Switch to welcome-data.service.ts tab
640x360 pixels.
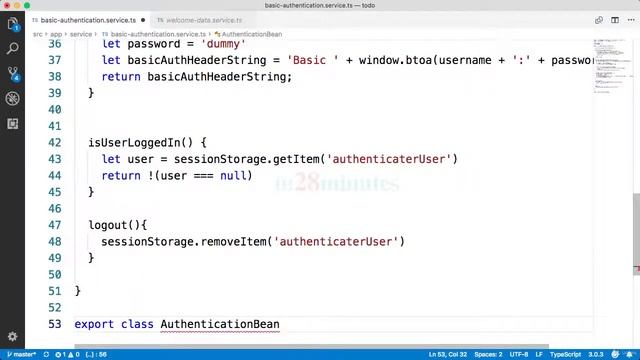click(x=200, y=20)
